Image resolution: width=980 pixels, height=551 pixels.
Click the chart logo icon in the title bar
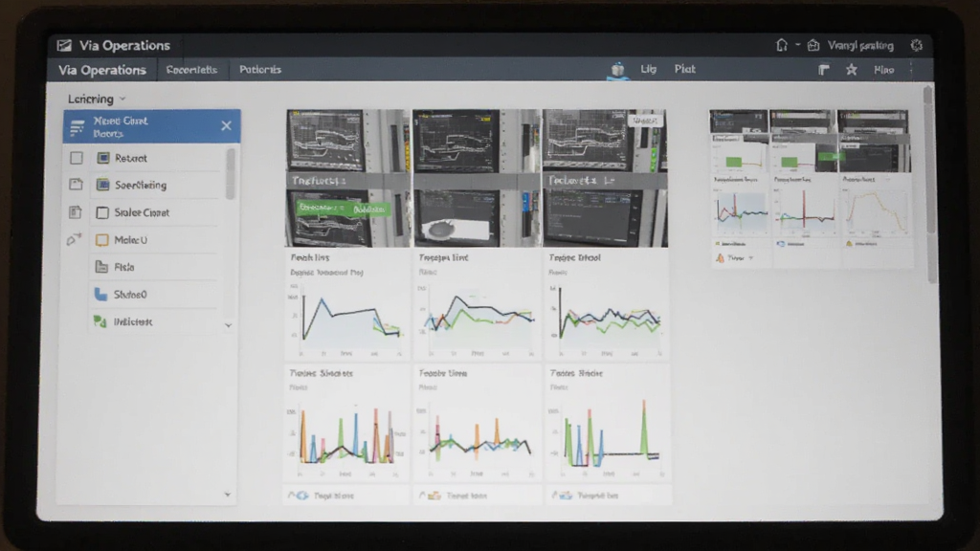(x=64, y=46)
